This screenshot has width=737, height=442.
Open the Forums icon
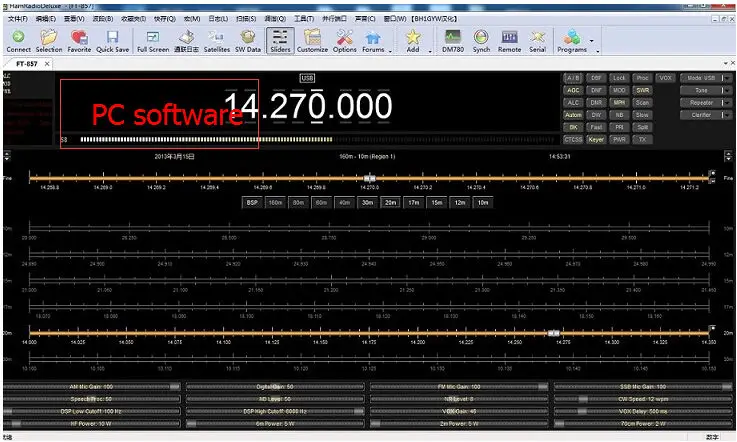pos(373,41)
